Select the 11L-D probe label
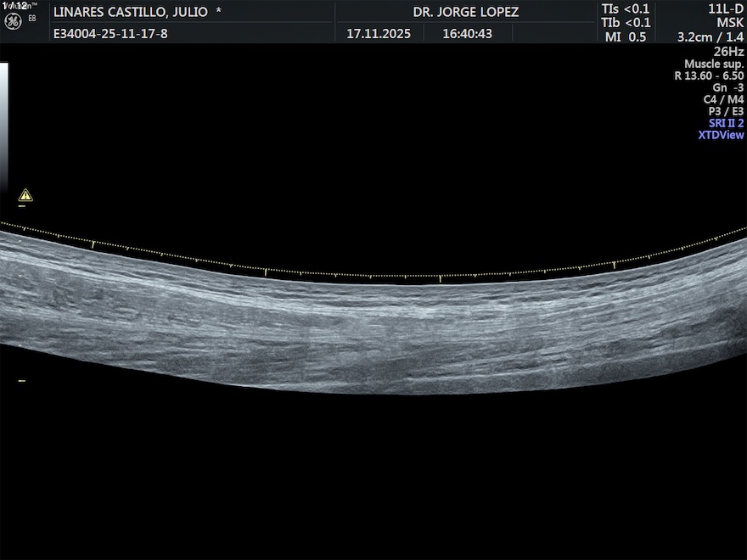 pos(726,9)
